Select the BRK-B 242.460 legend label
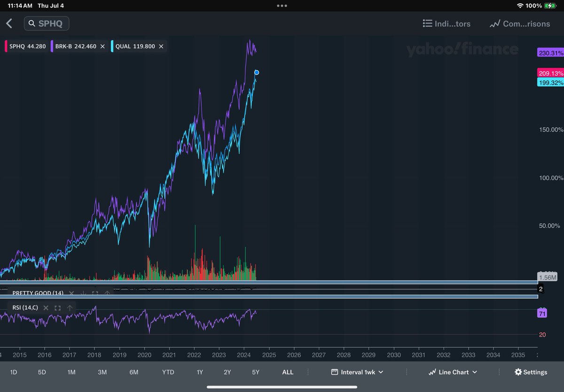The image size is (564, 392). 75,47
